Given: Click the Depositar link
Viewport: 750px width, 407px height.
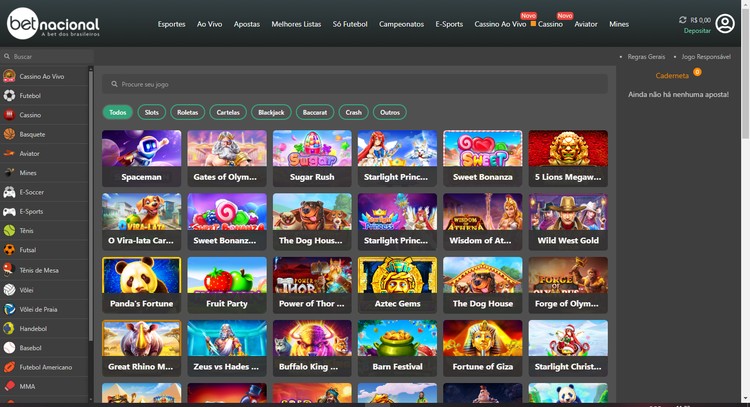Looking at the screenshot, I should (x=697, y=31).
